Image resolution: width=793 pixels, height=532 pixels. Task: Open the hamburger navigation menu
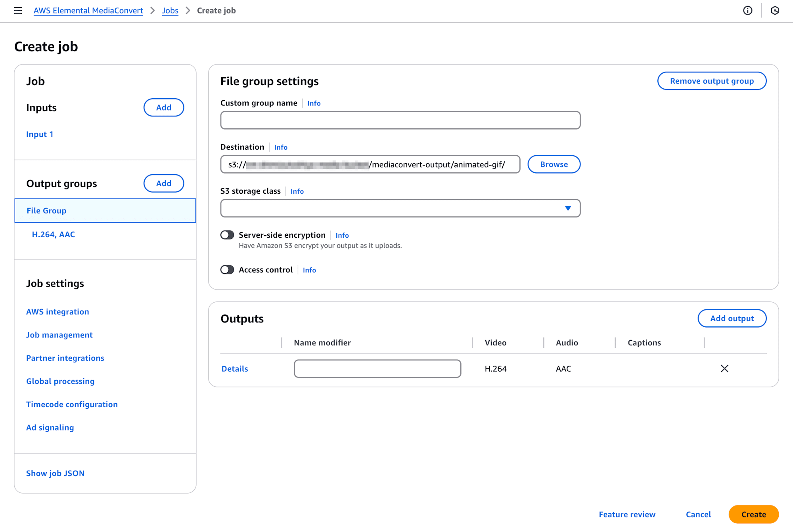18,11
